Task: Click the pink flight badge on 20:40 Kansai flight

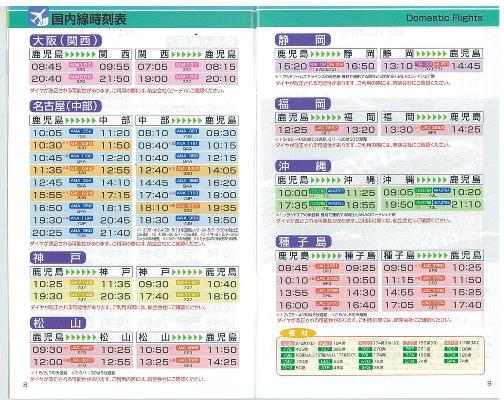Action: click(x=81, y=77)
